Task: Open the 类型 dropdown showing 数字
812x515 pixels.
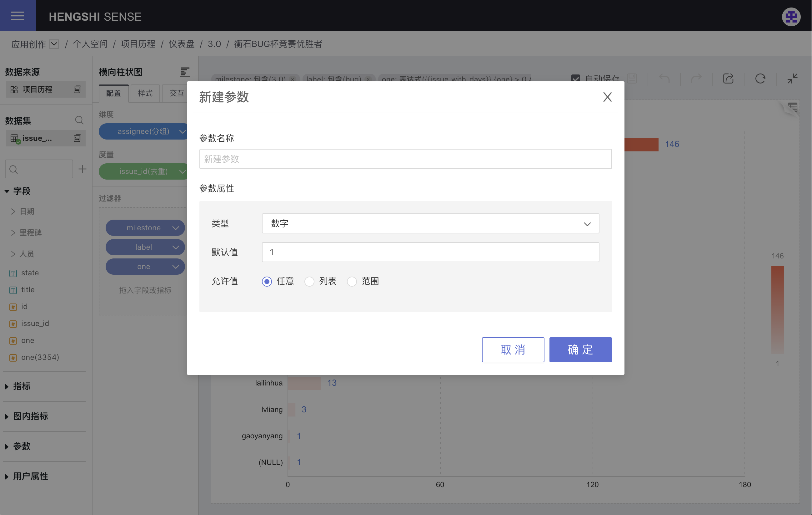Action: 430,223
